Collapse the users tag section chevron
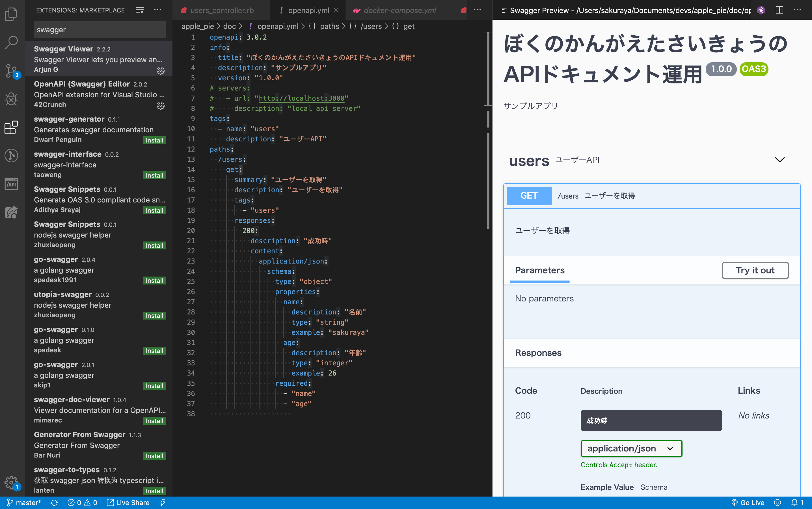812x509 pixels. click(779, 159)
